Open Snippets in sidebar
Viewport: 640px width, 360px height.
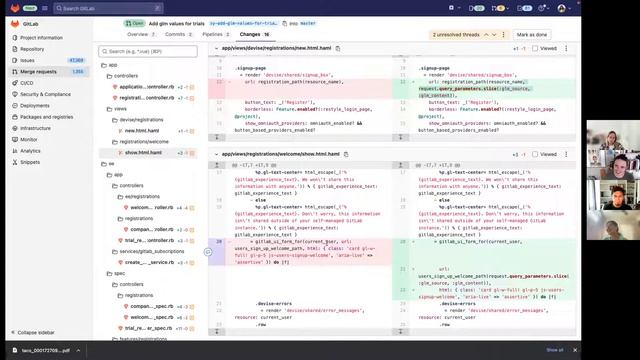pos(30,162)
